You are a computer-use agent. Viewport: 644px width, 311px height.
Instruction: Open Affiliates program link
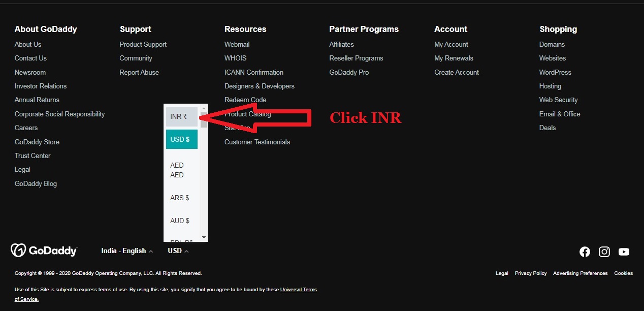341,44
